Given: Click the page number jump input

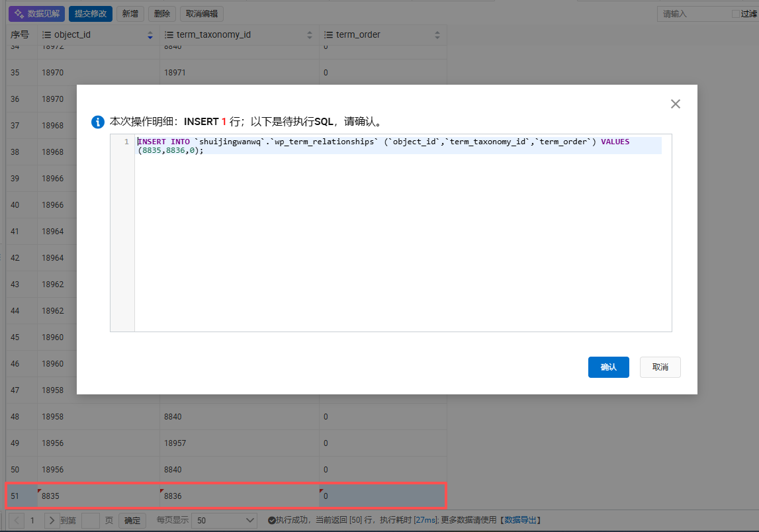Looking at the screenshot, I should tap(91, 520).
